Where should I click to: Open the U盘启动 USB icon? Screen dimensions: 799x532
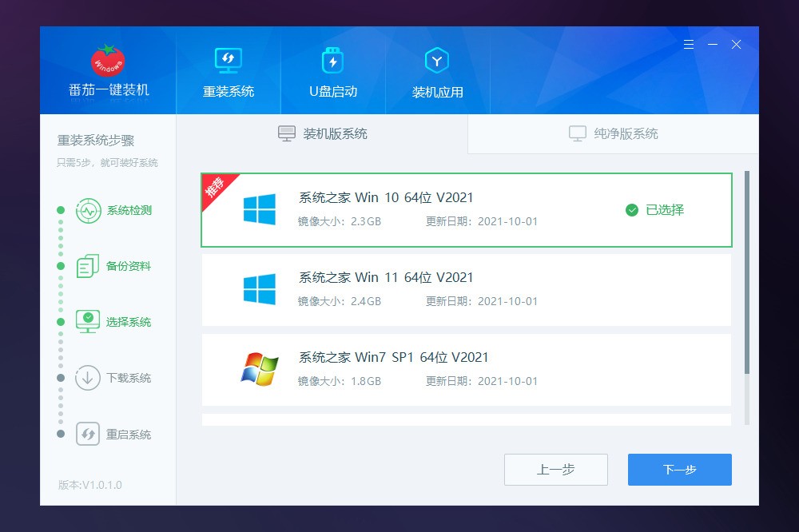(x=332, y=60)
